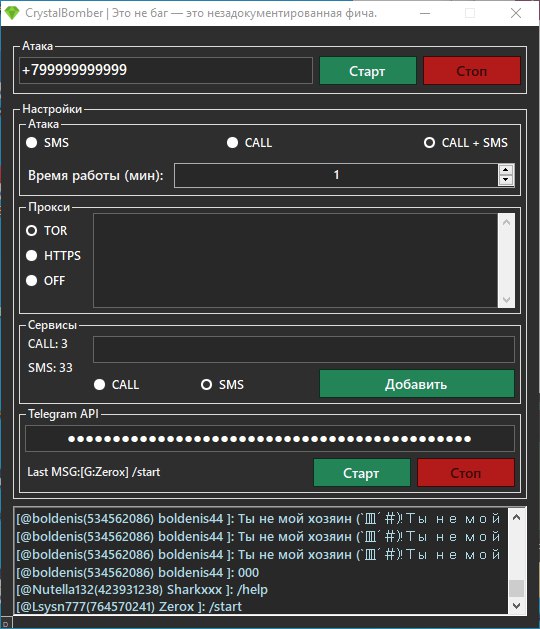Screen dimensions: 540x629
Task: Select the CALL attack mode radio
Action: (232, 143)
